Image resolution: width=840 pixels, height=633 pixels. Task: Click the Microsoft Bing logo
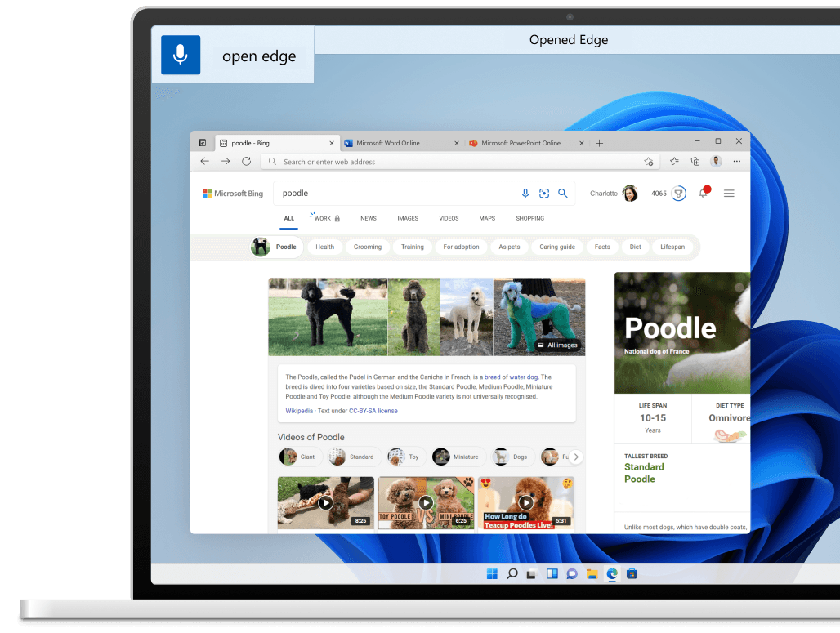click(x=233, y=194)
